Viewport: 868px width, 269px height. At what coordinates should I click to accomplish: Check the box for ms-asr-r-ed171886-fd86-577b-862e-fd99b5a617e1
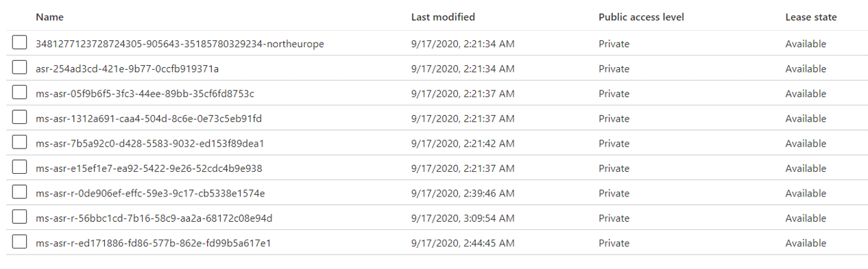pos(19,242)
